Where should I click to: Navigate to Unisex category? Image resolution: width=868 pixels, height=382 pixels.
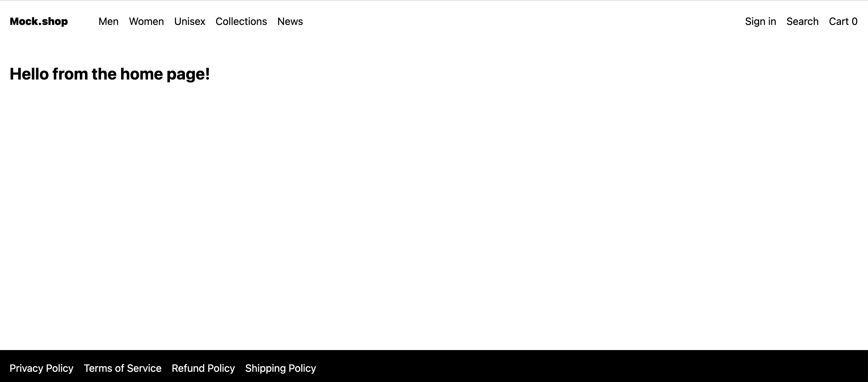coord(189,22)
